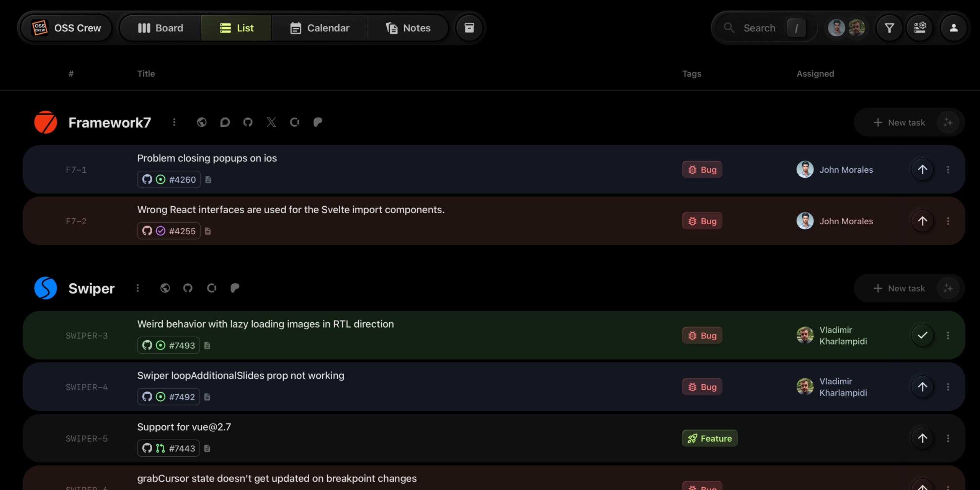This screenshot has height=490, width=980.
Task: Switch to the Calendar tab
Action: [x=320, y=28]
